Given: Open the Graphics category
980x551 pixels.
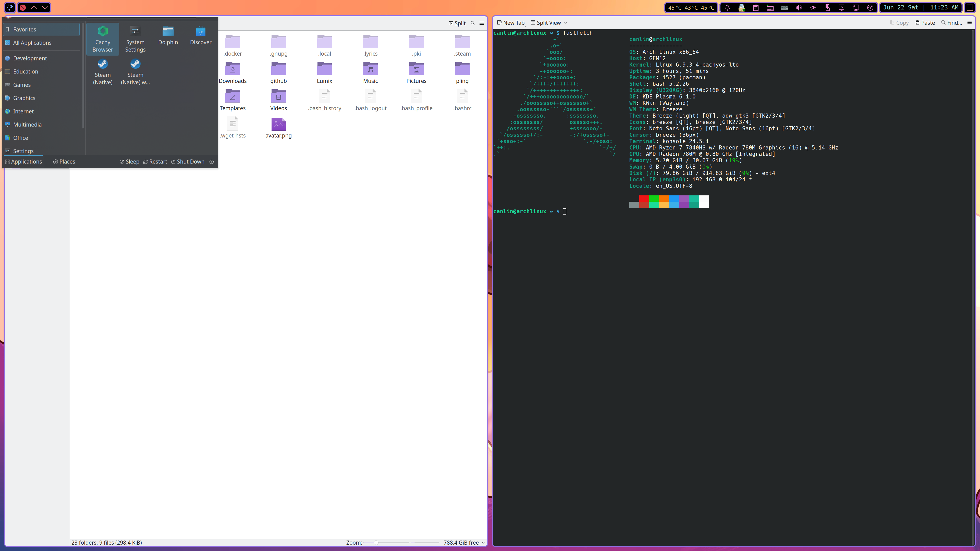Looking at the screenshot, I should [x=41, y=98].
